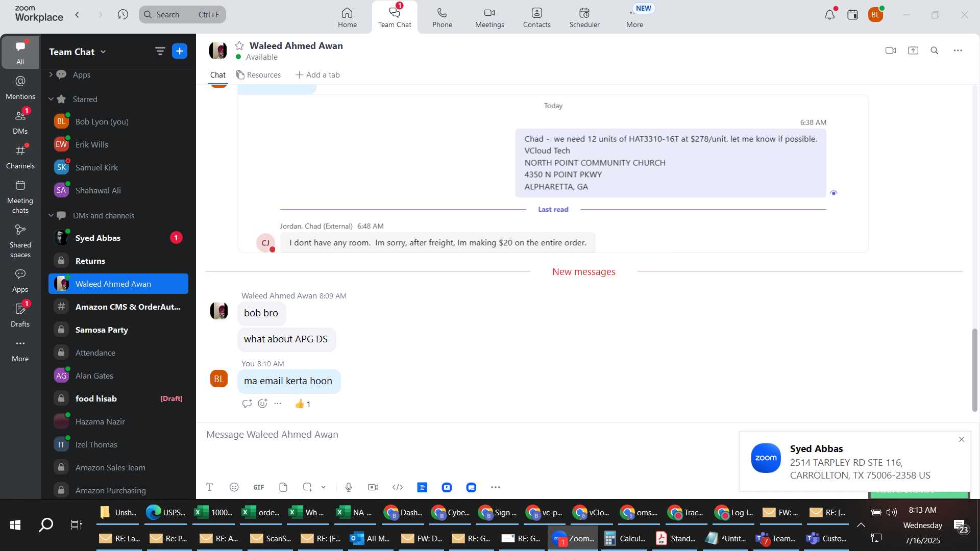Viewport: 980px width, 551px height.
Task: Add emoji reaction to last message
Action: pyautogui.click(x=262, y=404)
